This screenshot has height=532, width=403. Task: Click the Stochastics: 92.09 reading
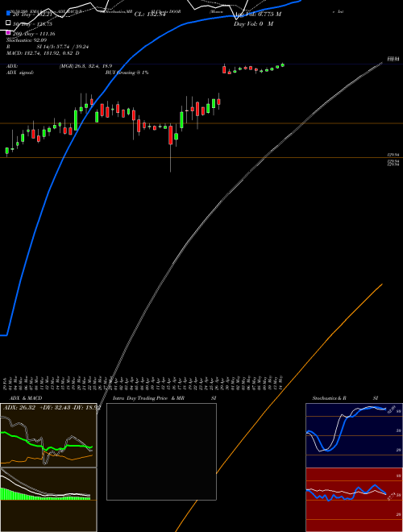[27, 40]
